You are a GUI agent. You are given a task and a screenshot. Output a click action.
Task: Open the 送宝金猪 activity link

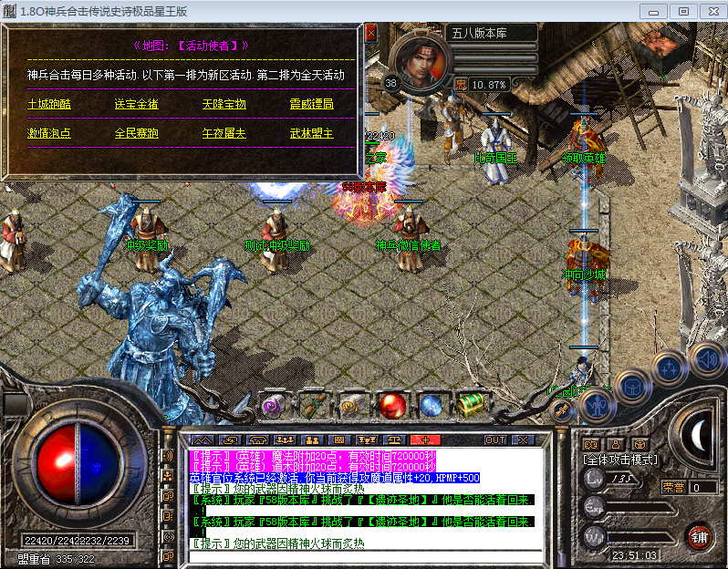point(137,104)
